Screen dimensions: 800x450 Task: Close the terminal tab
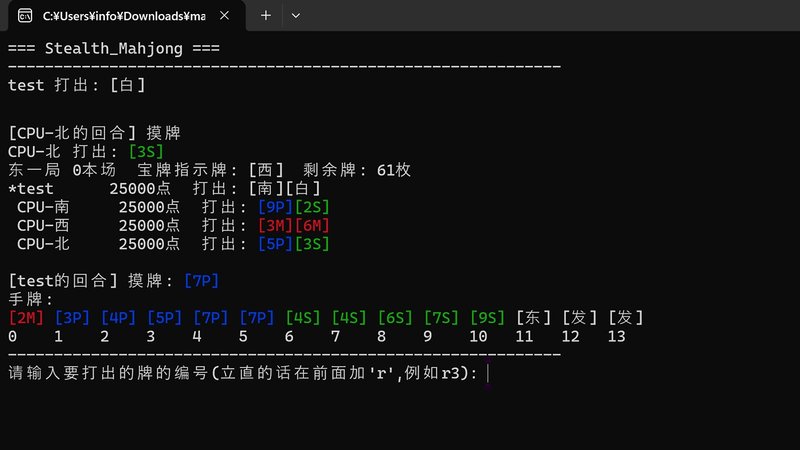coord(224,16)
